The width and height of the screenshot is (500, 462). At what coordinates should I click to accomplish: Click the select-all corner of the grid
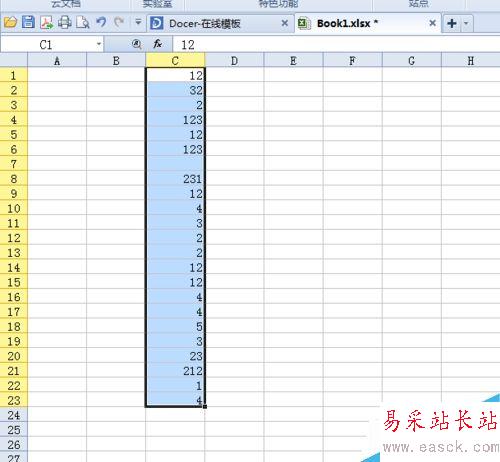[14, 61]
